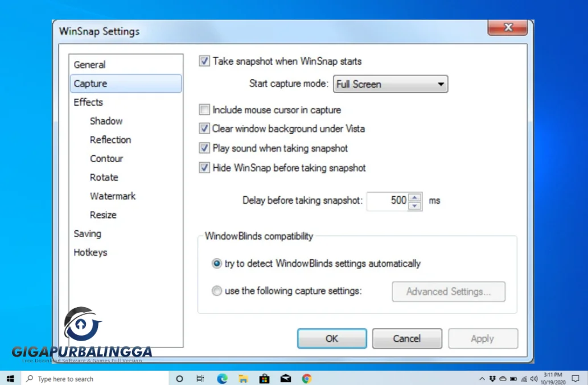The width and height of the screenshot is (588, 385).
Task: Close the WinSnap Settings dialog
Action: (508, 27)
